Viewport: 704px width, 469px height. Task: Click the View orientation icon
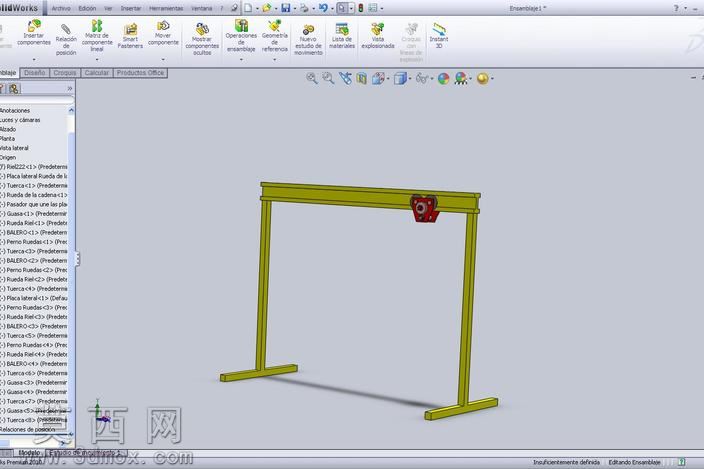pyautogui.click(x=378, y=79)
